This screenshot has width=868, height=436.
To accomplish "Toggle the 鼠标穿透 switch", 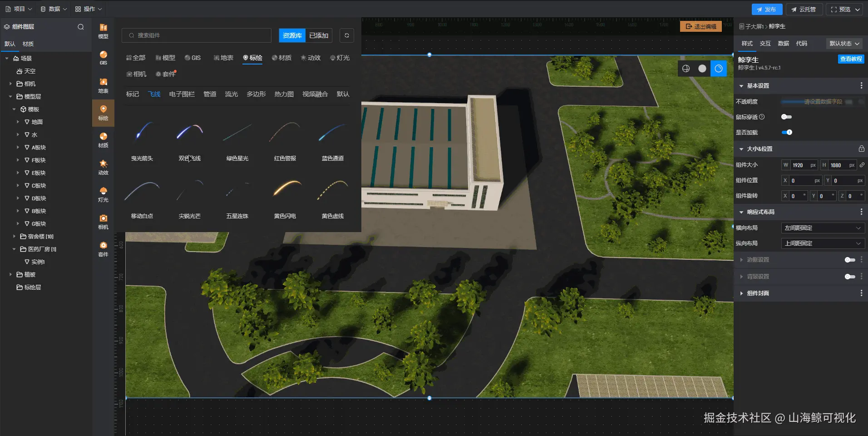I will tap(786, 117).
